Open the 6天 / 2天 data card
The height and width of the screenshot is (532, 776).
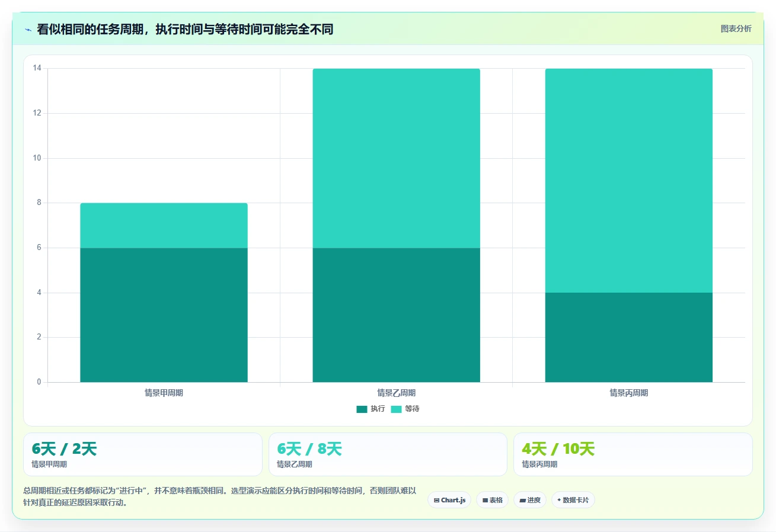(143, 454)
